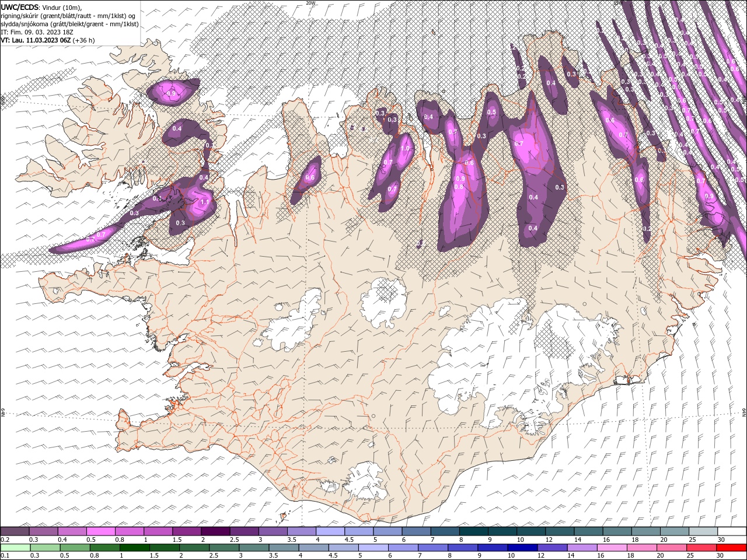Pick the darkest green 1 swatch, lower row

(135, 548)
